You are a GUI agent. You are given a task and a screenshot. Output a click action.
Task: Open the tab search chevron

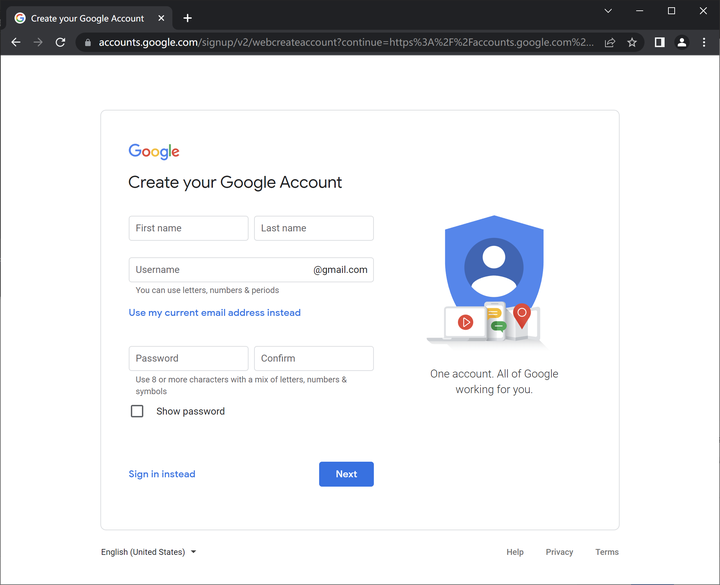(x=608, y=11)
